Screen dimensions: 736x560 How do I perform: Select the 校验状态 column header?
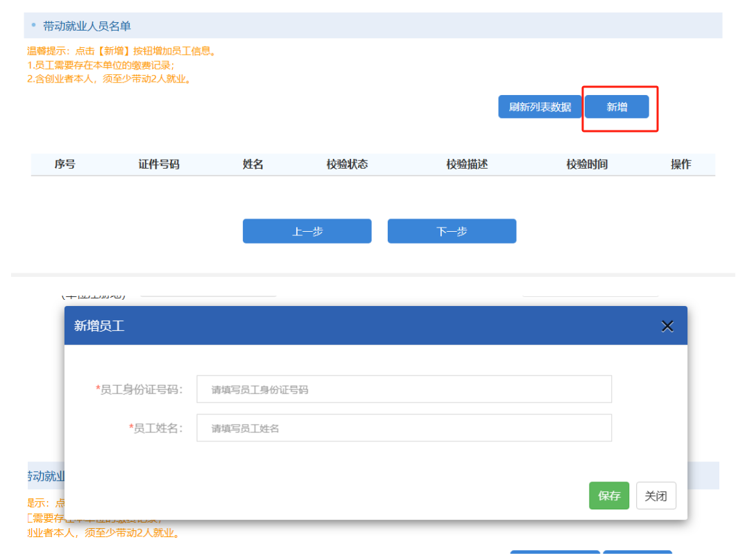[x=347, y=164]
